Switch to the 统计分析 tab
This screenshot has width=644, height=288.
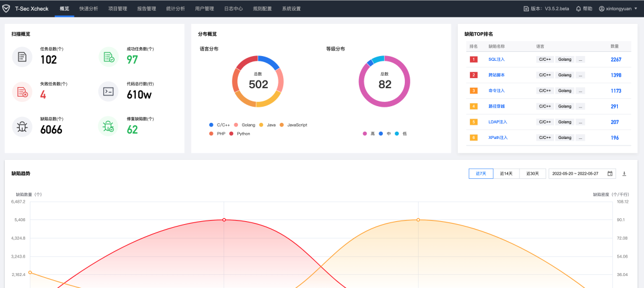(175, 8)
